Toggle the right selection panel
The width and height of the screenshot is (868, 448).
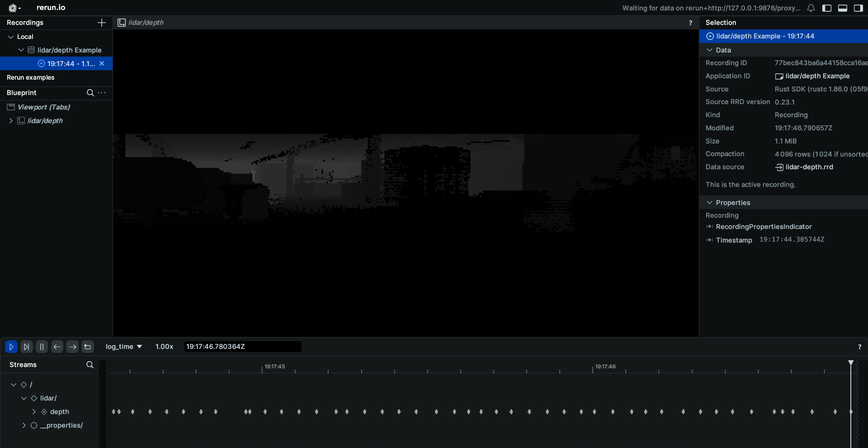(x=858, y=8)
